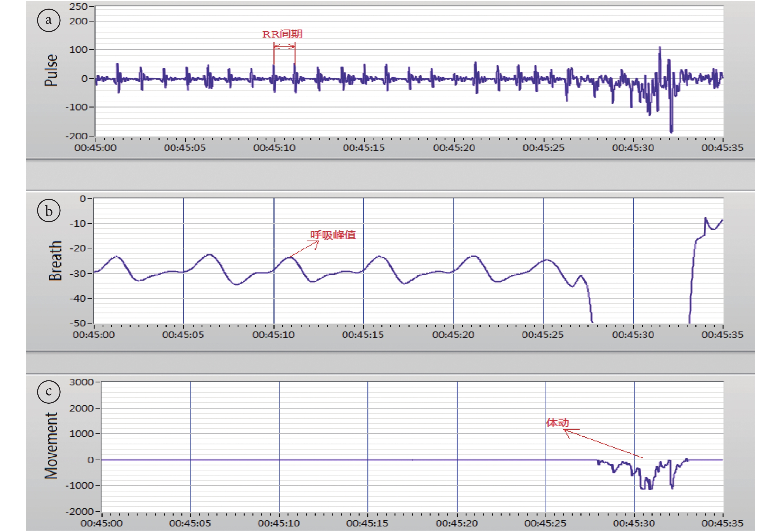
Task: Select the 1000 tick on the Movement axis
Action: [x=82, y=434]
